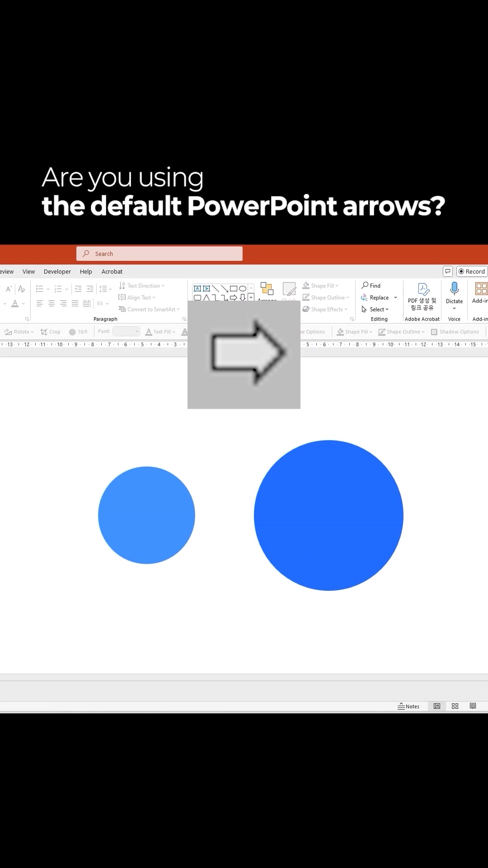
Task: Click the comments speech bubble icon
Action: click(x=448, y=271)
